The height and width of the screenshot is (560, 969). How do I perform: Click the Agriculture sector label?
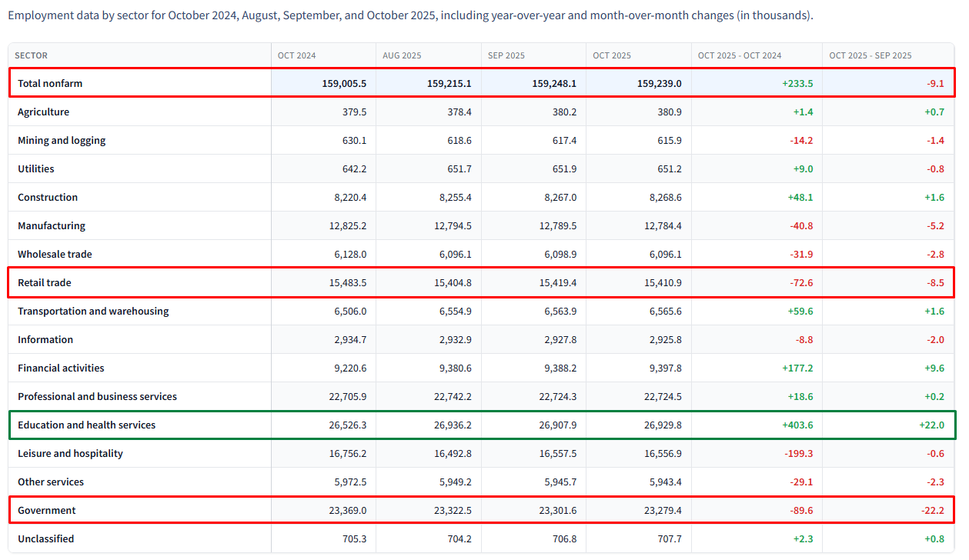coord(42,112)
